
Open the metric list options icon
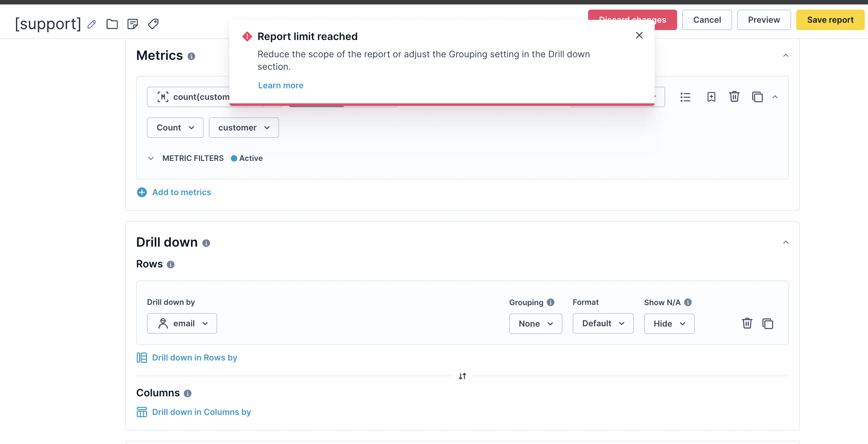coord(685,97)
